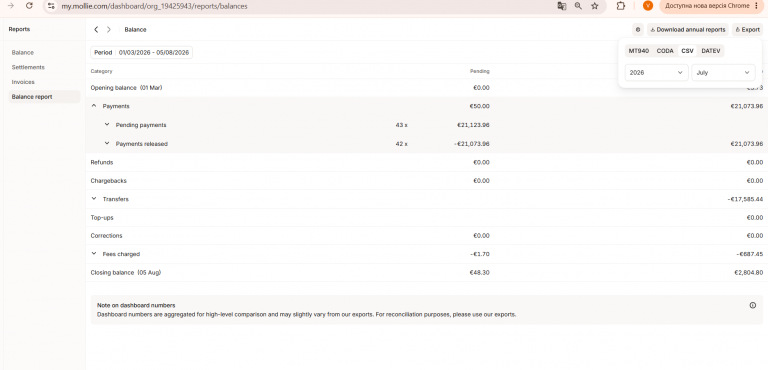Click the Download annual reports button

[x=688, y=29]
